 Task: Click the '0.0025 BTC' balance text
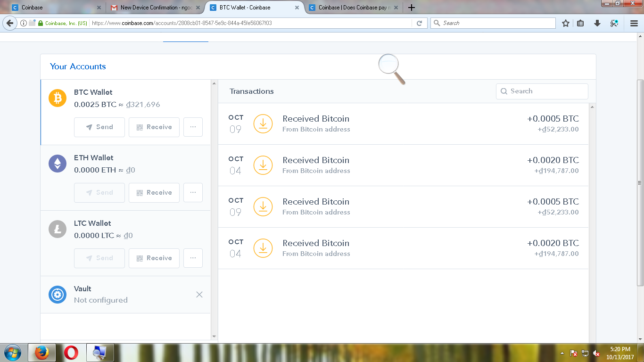tap(95, 105)
